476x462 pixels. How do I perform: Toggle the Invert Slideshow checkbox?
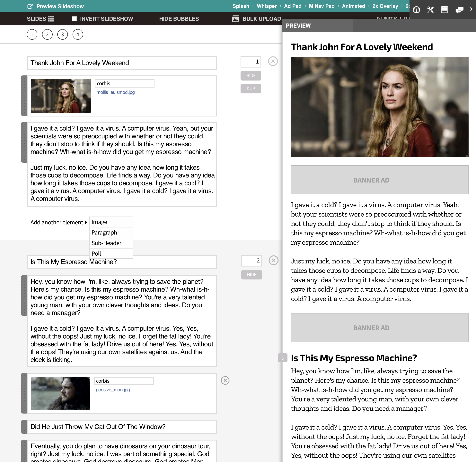(x=74, y=19)
